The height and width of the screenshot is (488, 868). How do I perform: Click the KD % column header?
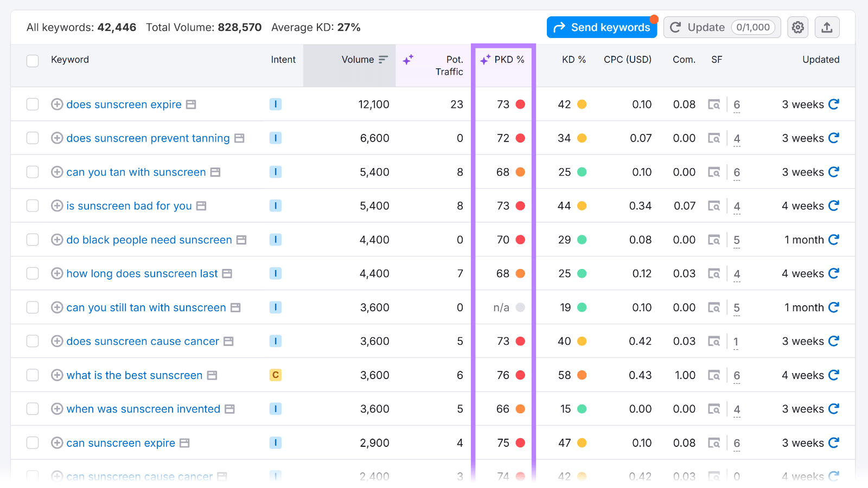(x=574, y=60)
